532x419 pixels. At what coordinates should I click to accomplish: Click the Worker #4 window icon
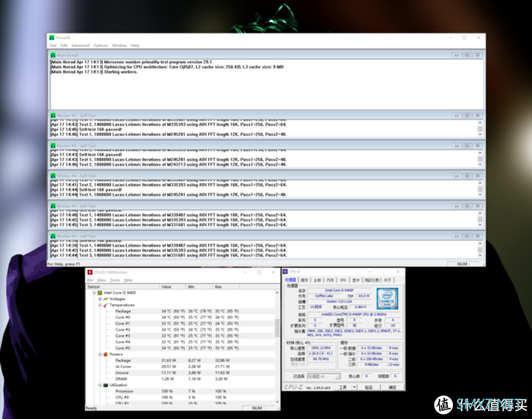coord(53,176)
